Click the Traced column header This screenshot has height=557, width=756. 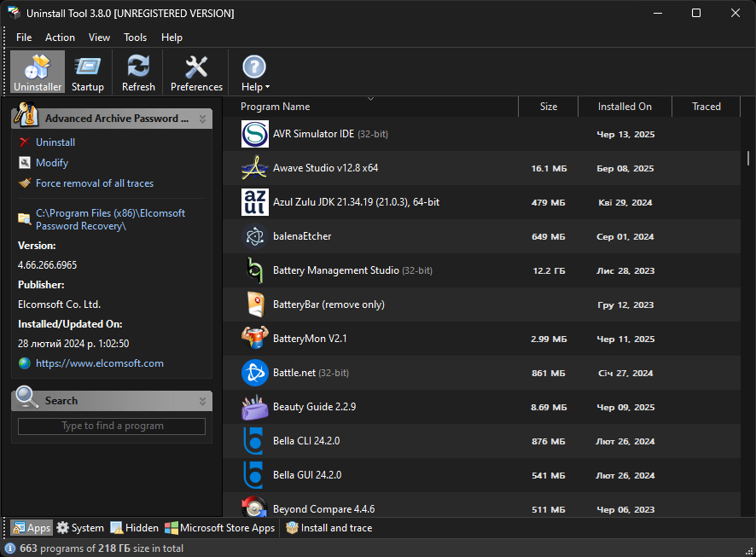point(706,107)
